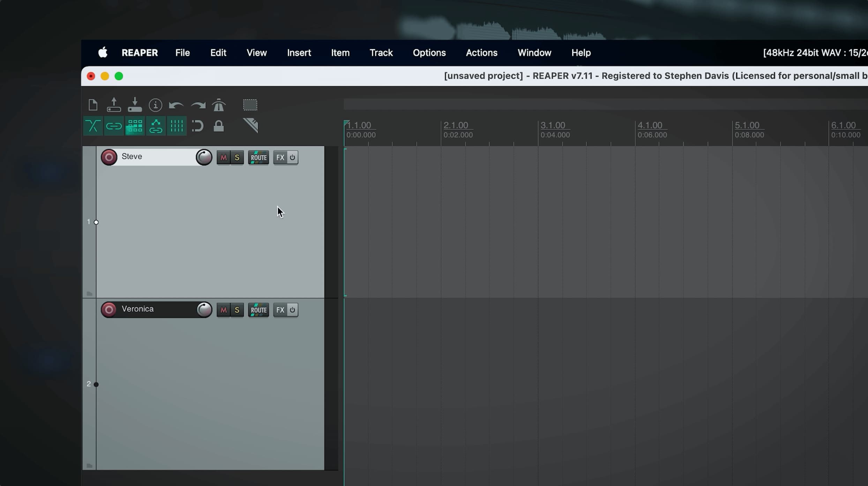868x486 pixels.
Task: Open FX chain for the Steve track
Action: pyautogui.click(x=280, y=157)
